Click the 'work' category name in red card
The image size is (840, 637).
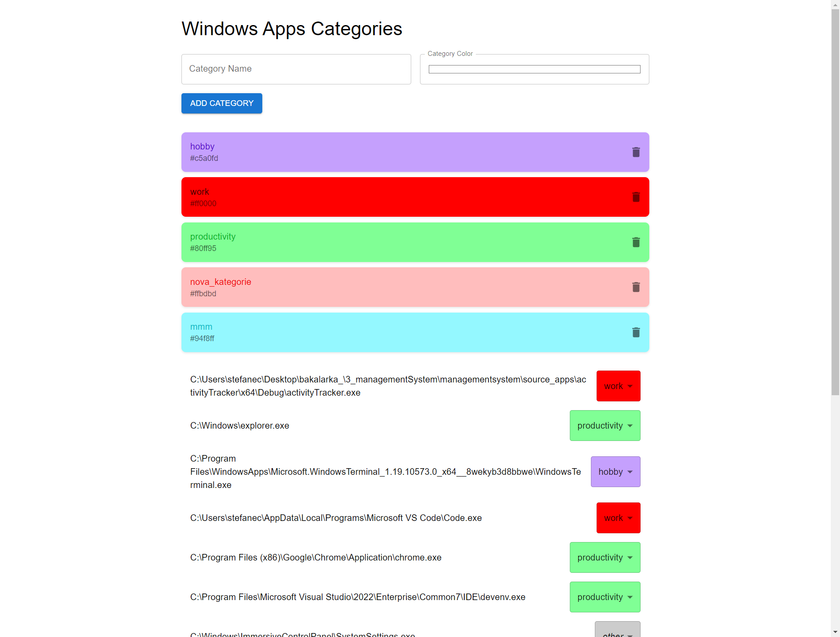pos(199,192)
